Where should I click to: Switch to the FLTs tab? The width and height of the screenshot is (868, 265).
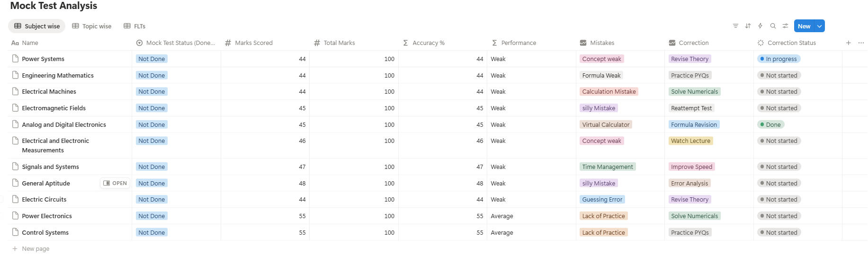coord(134,26)
